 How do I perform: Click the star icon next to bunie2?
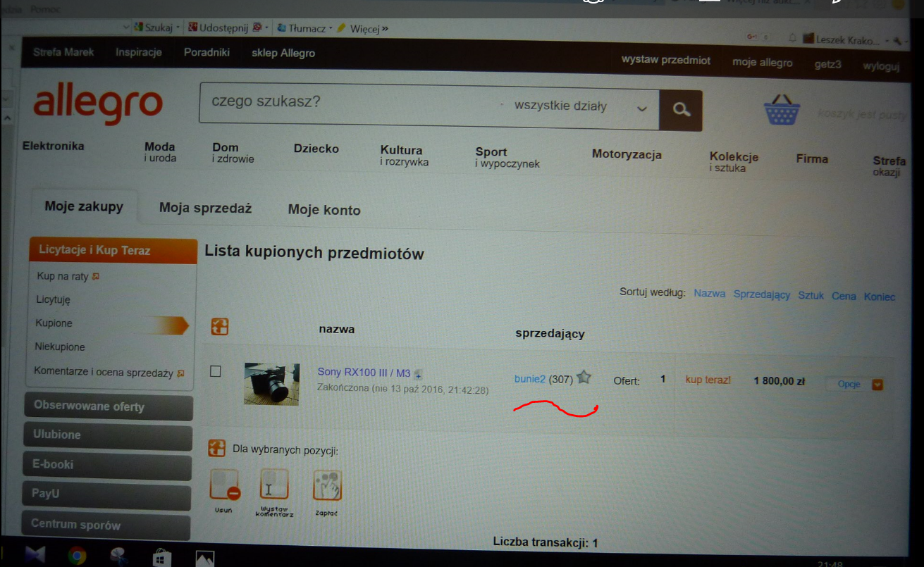point(584,378)
